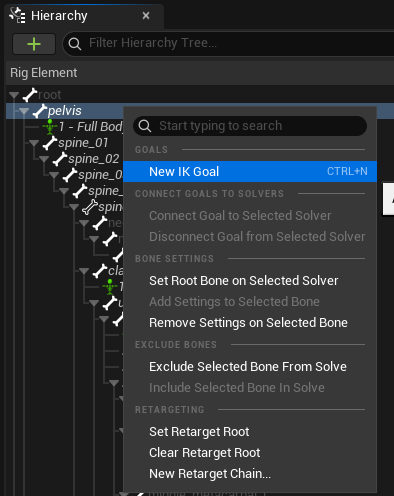The width and height of the screenshot is (394, 496).
Task: Click the outlined excluded spine bone icon
Action: pos(90,207)
